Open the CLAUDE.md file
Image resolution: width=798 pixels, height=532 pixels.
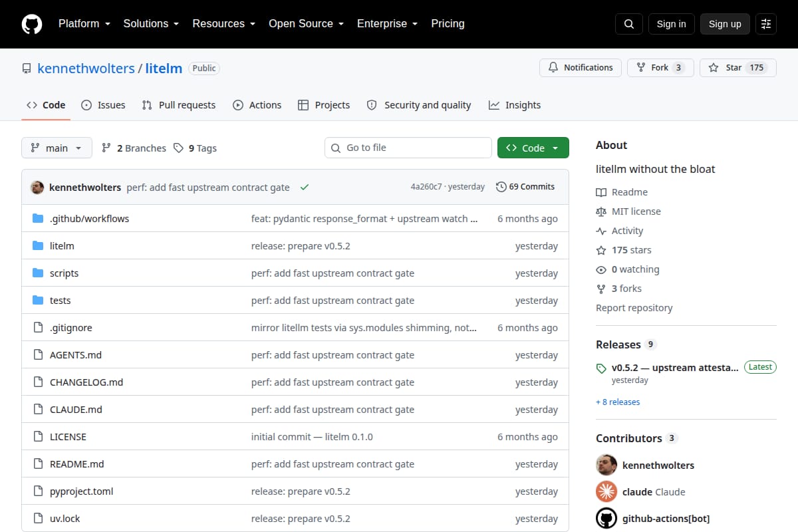click(x=76, y=410)
